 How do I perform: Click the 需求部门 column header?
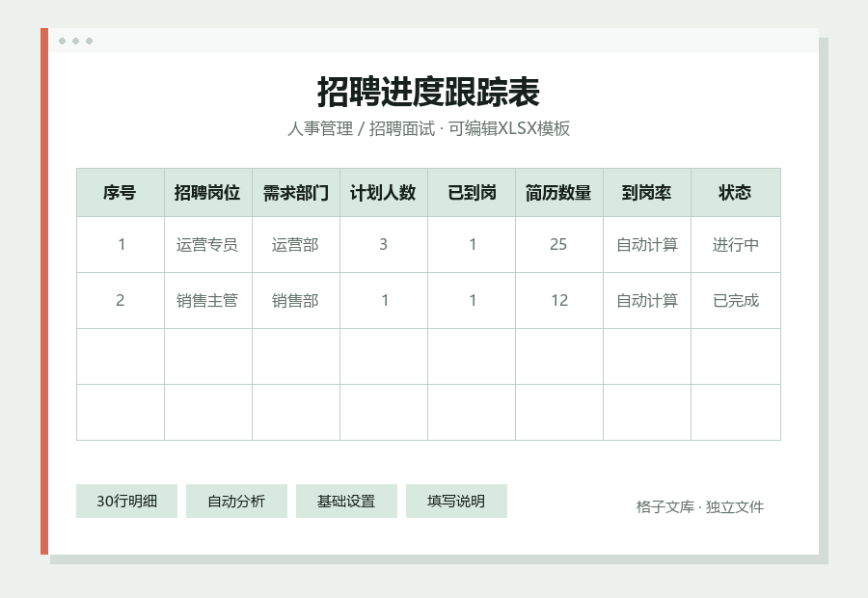pos(296,193)
